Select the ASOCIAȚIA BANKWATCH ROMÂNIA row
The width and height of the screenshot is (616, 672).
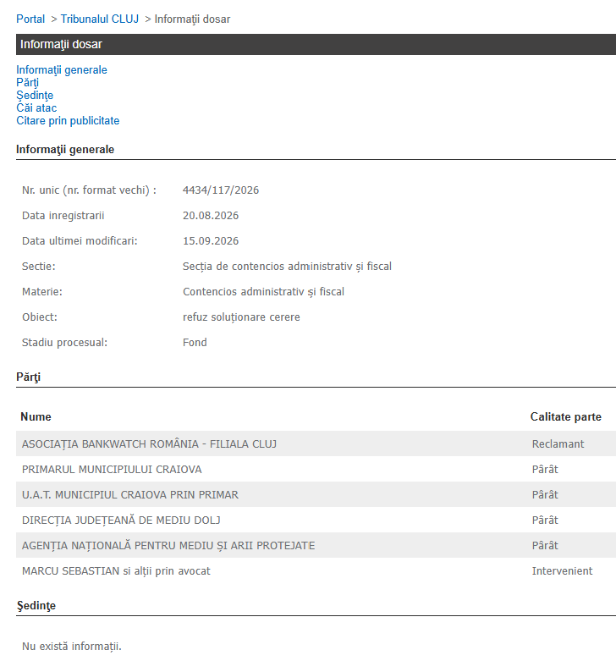click(x=316, y=444)
